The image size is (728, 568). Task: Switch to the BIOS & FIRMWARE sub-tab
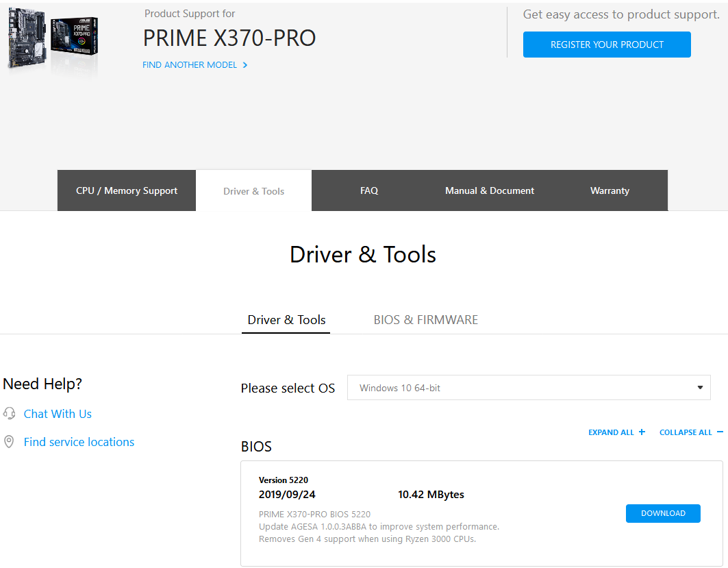pyautogui.click(x=426, y=320)
